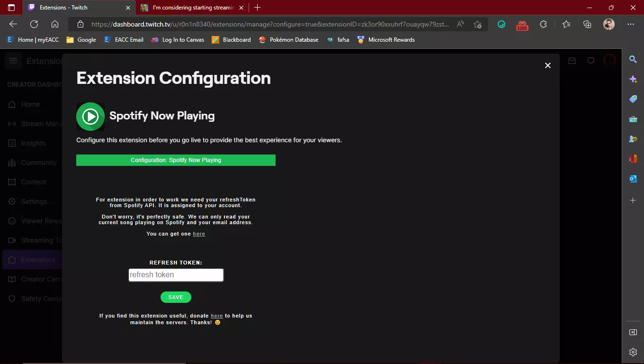Screen dimensions: 644x364
Task: Open the Edge Collections icon
Action: coord(587,24)
